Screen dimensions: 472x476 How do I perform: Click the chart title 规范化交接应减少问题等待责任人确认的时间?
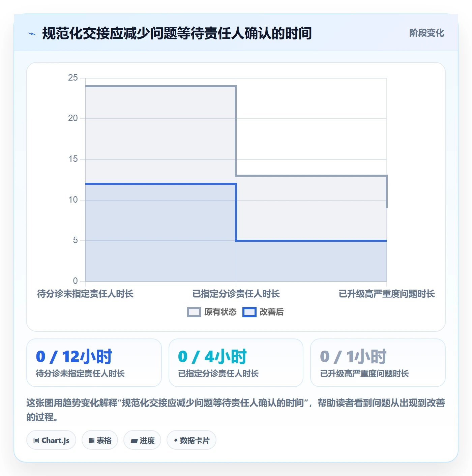click(177, 33)
